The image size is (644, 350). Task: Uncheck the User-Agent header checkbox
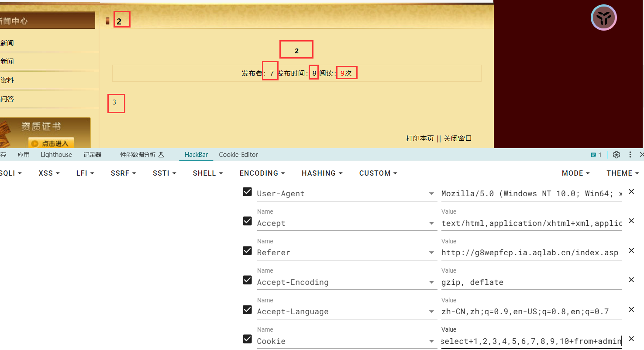point(247,192)
